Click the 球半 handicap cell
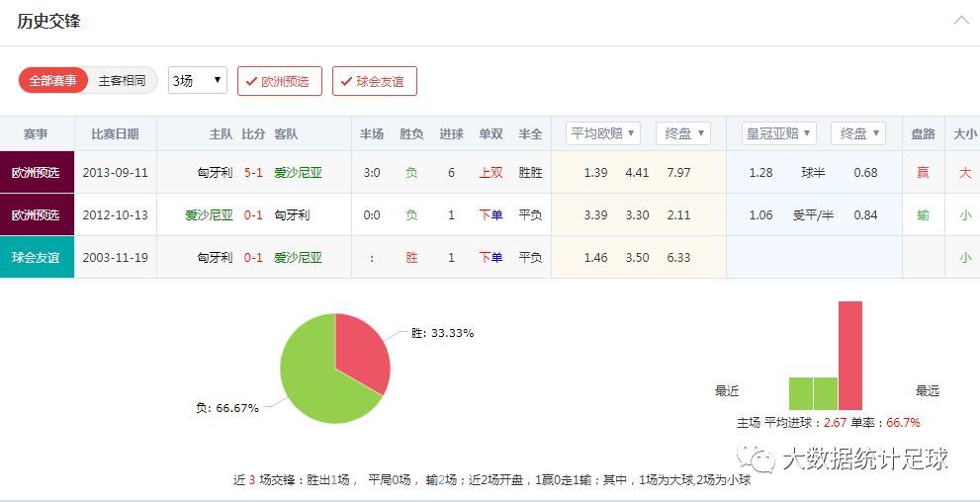The image size is (980, 502). coord(813,172)
